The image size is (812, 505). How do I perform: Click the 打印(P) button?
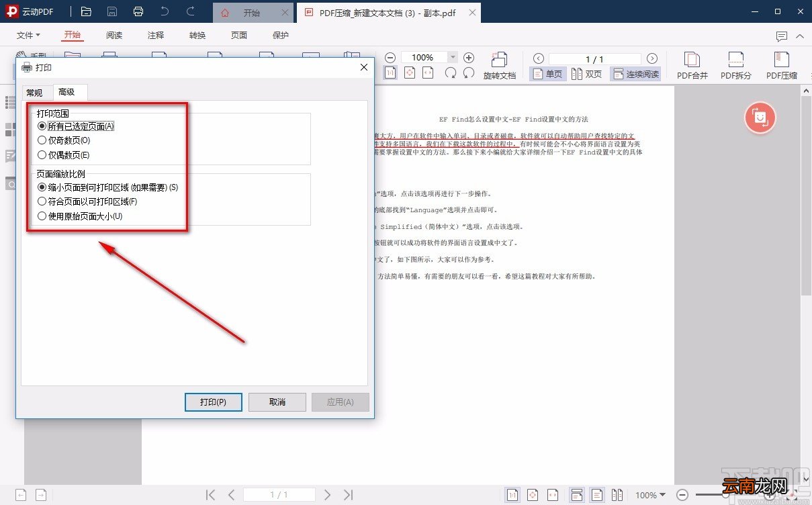point(213,402)
